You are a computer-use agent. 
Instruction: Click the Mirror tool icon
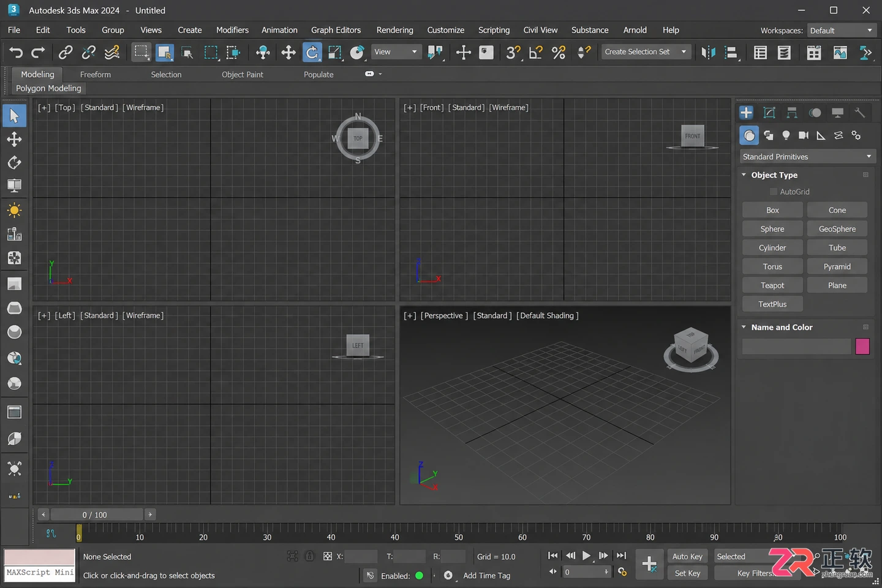[708, 53]
